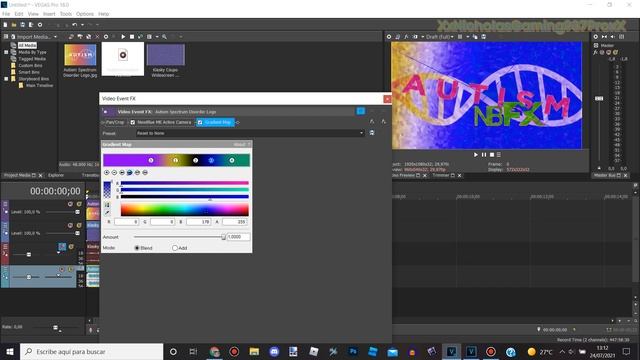The width and height of the screenshot is (640, 360).
Task: Click the Master FX icon in Master Bus
Action: (x=596, y=52)
